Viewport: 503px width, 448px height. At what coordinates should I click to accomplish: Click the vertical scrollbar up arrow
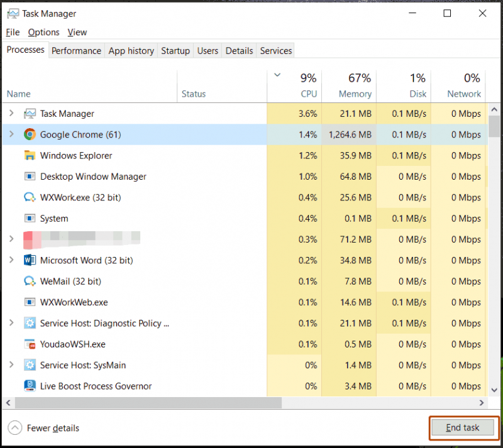[494, 110]
